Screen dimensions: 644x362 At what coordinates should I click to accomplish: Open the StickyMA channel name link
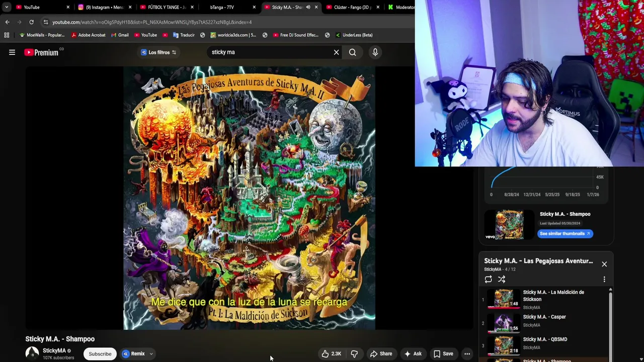[x=54, y=350]
